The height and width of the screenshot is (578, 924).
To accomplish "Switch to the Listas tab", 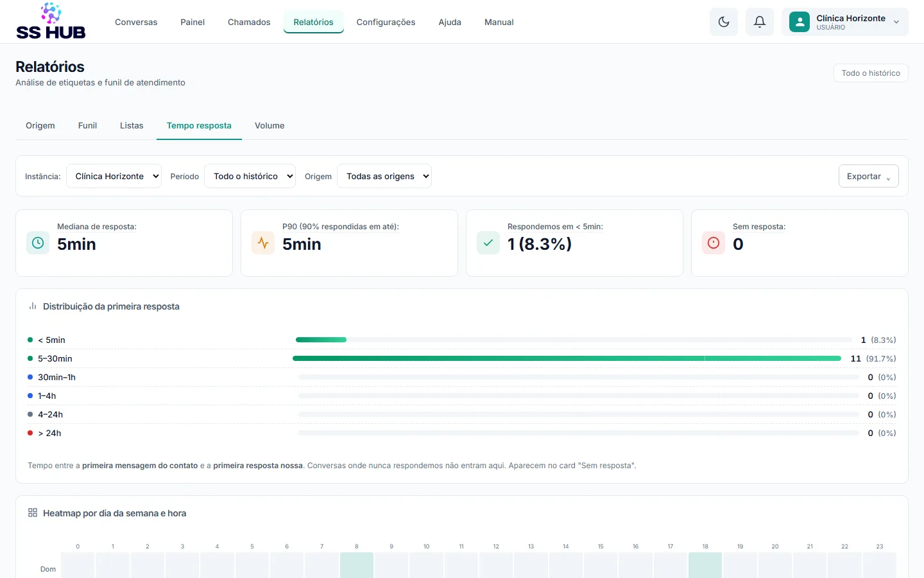I will click(132, 125).
